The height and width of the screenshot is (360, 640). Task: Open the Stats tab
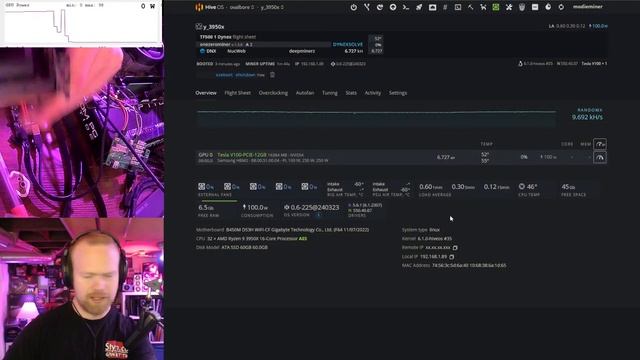pyautogui.click(x=351, y=93)
